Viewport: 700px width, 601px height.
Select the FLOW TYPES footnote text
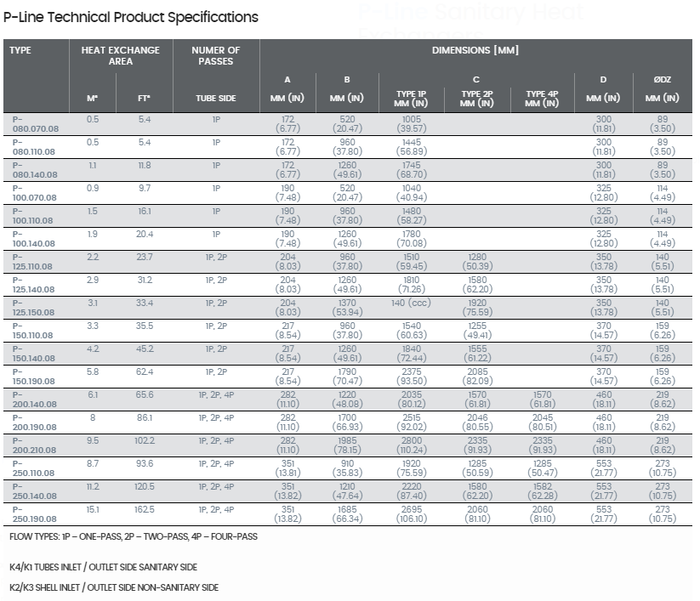click(x=134, y=536)
